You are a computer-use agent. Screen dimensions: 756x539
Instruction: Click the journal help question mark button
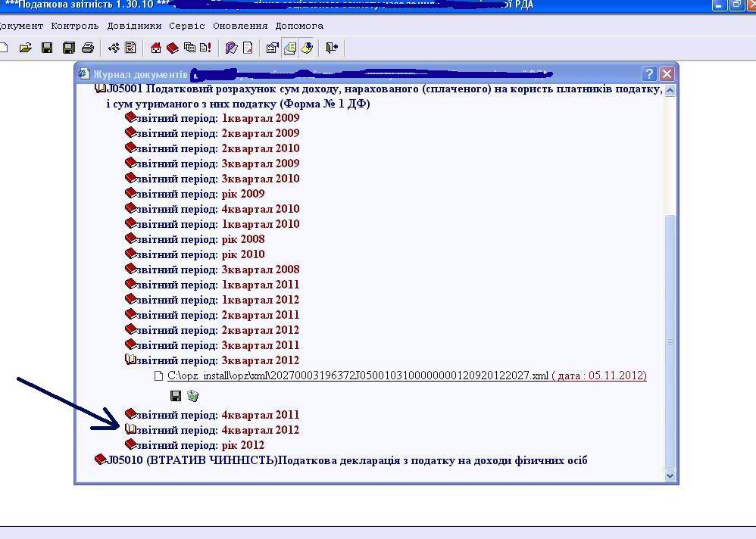[x=649, y=73]
